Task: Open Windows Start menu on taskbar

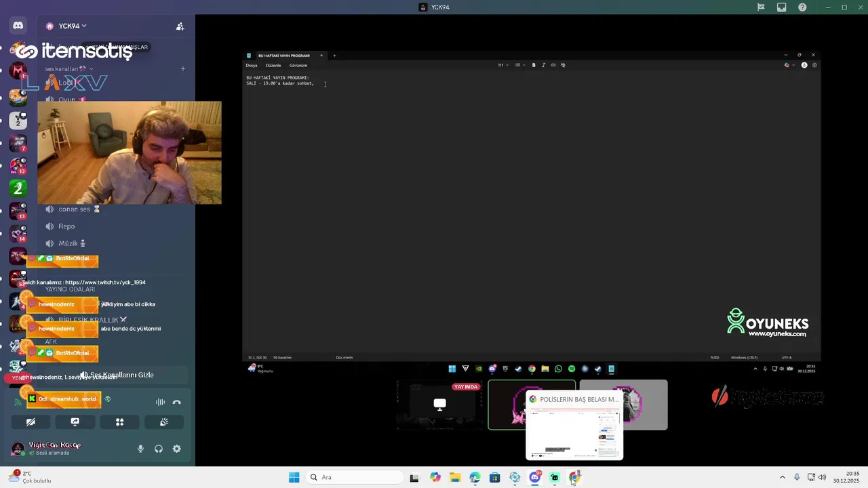Action: pos(294,477)
